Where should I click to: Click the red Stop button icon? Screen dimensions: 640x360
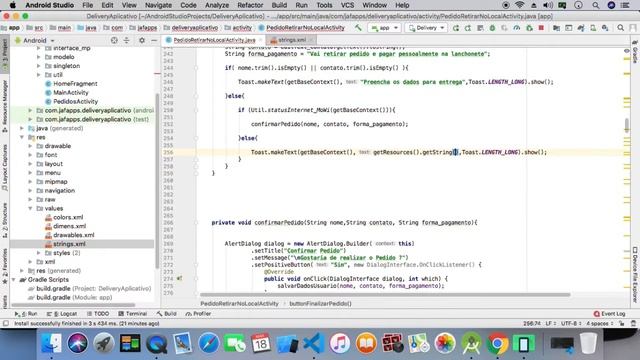[x=541, y=28]
